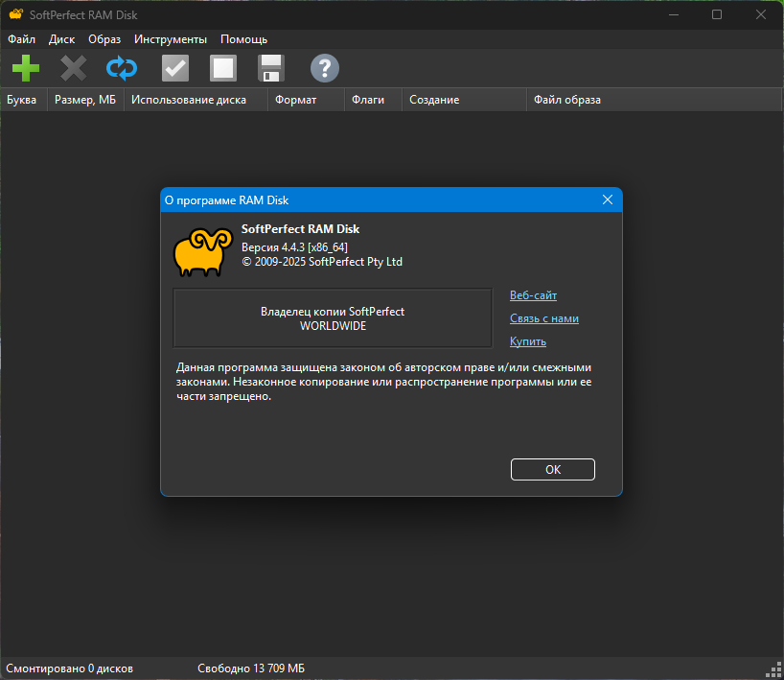Close the О программе RAM Disk dialog

(608, 199)
